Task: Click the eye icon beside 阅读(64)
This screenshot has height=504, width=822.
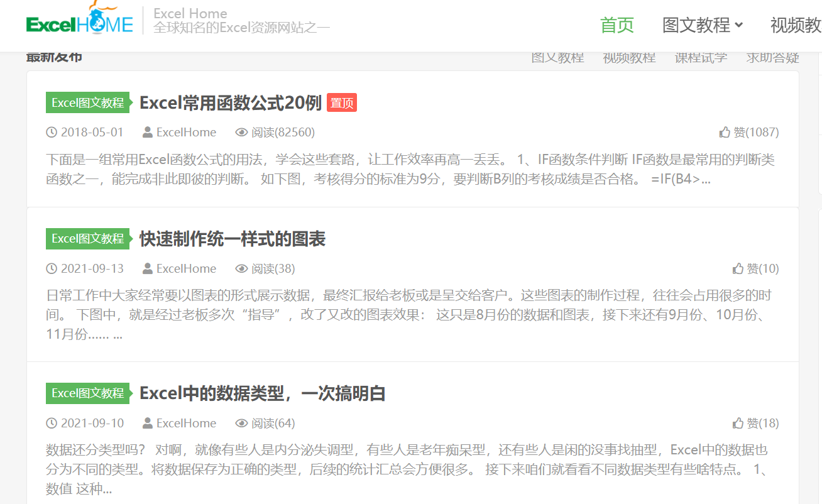Action: pyautogui.click(x=241, y=423)
